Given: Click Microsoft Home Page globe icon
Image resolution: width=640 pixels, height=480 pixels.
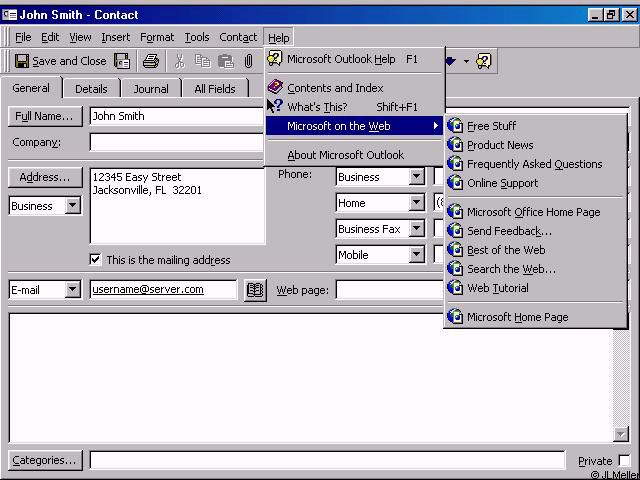Looking at the screenshot, I should click(455, 317).
